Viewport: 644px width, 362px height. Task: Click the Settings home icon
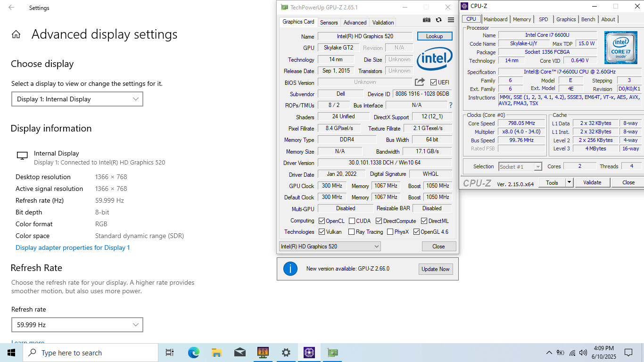pos(16,34)
